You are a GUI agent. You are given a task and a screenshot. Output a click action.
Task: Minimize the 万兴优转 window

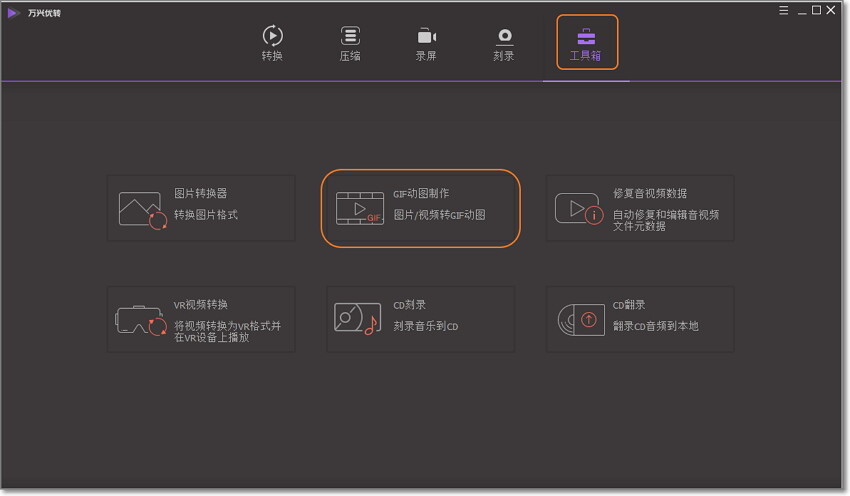(802, 11)
